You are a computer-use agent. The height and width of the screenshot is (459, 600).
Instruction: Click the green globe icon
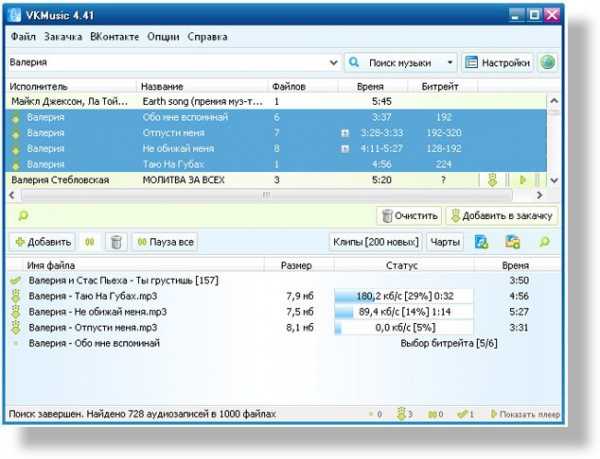(548, 62)
